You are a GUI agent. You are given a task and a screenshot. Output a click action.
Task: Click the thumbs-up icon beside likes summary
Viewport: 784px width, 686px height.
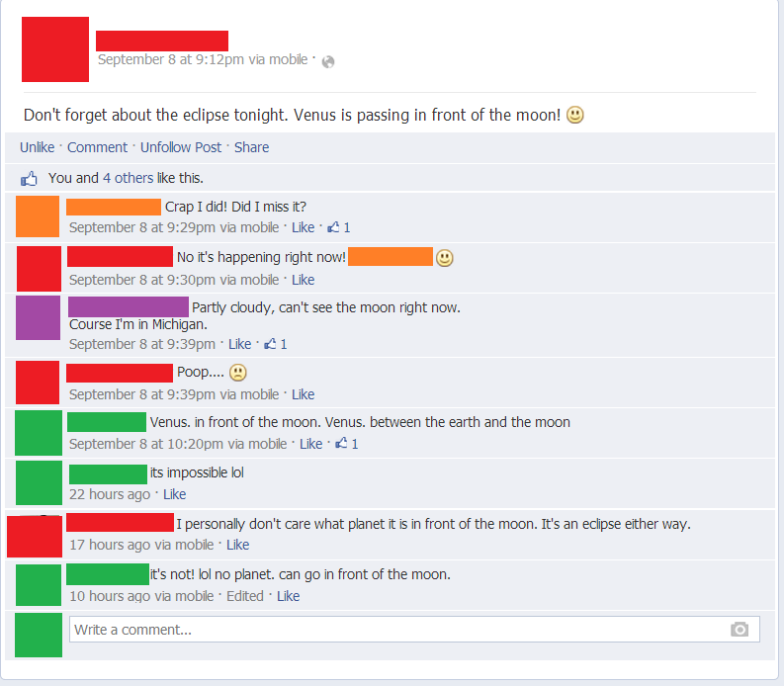[29, 178]
